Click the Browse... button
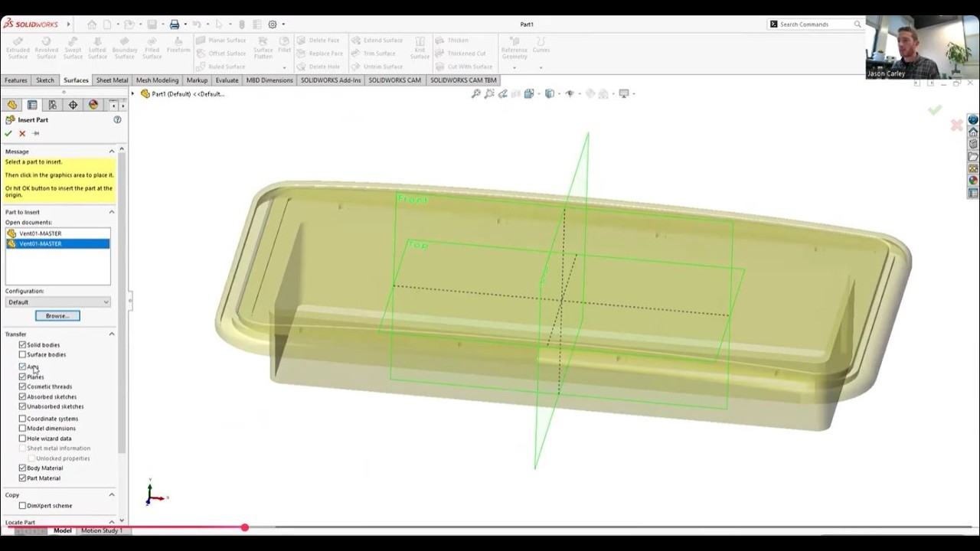The image size is (980, 551). (57, 316)
